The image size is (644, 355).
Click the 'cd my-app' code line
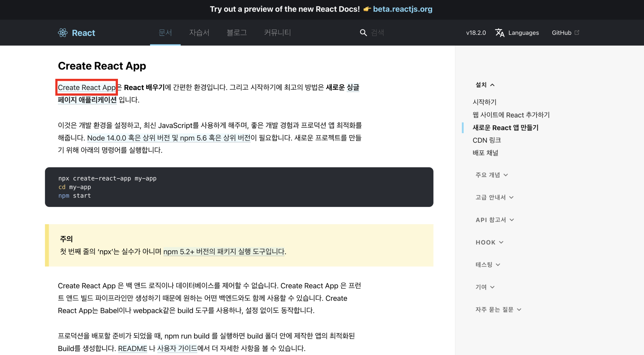tap(75, 187)
